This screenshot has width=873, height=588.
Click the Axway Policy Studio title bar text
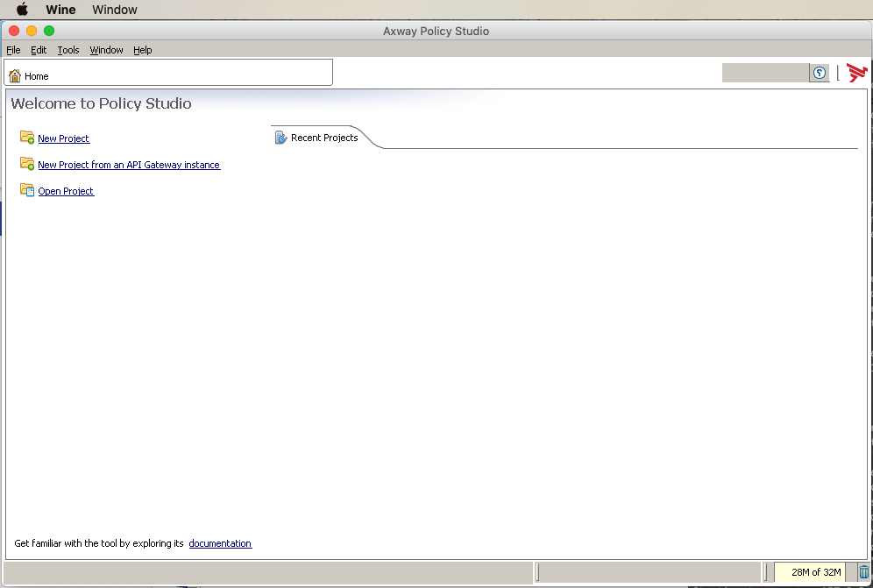[436, 32]
